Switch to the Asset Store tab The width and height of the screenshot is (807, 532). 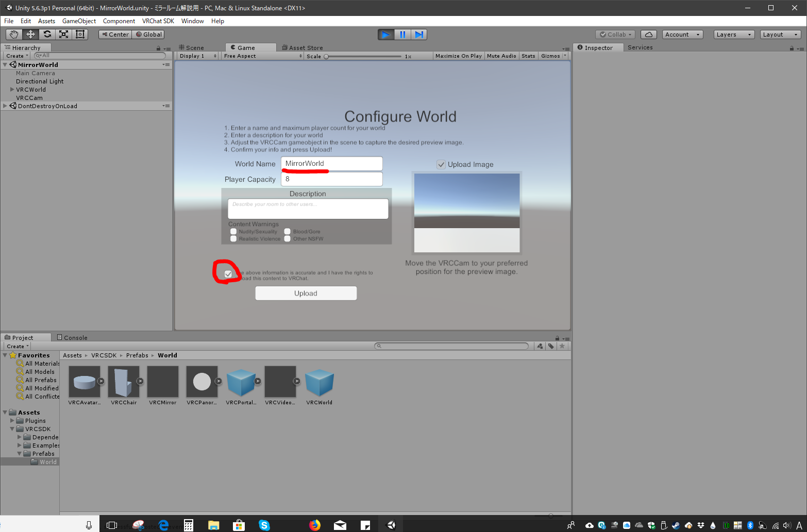pyautogui.click(x=302, y=47)
